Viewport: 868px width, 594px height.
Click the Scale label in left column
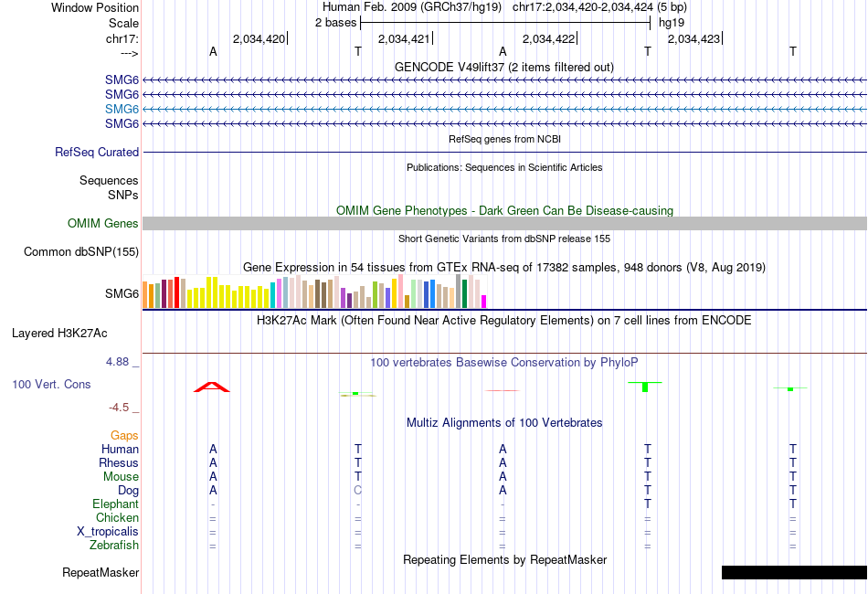(123, 23)
